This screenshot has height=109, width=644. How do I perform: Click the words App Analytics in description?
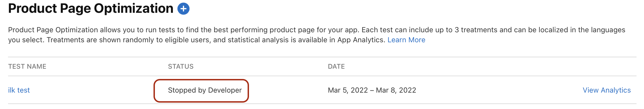click(x=361, y=40)
